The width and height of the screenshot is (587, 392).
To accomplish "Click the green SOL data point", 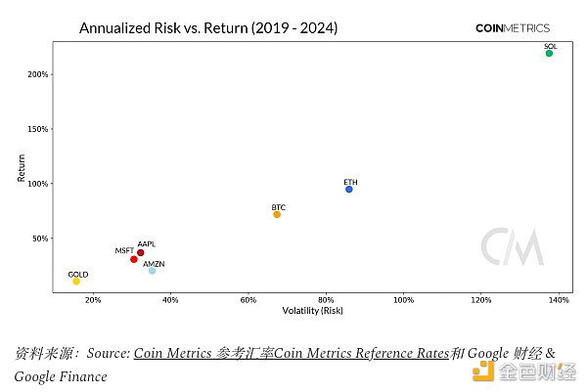I will point(549,54).
